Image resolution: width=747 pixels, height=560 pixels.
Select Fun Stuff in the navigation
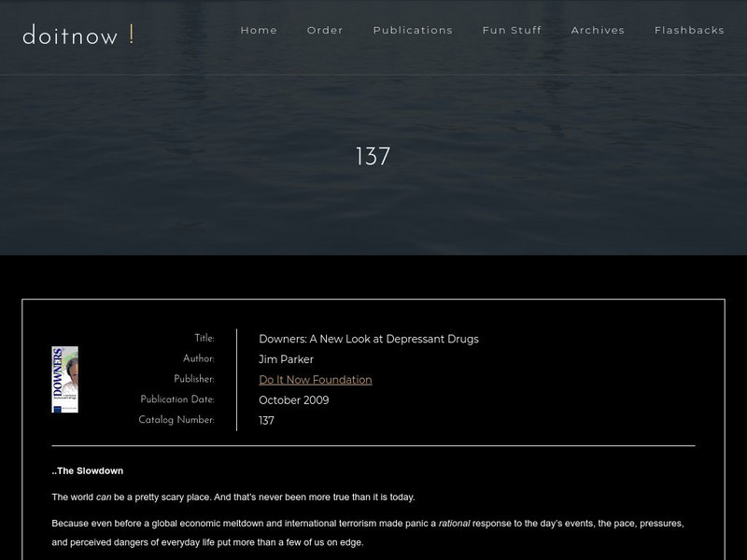point(512,30)
